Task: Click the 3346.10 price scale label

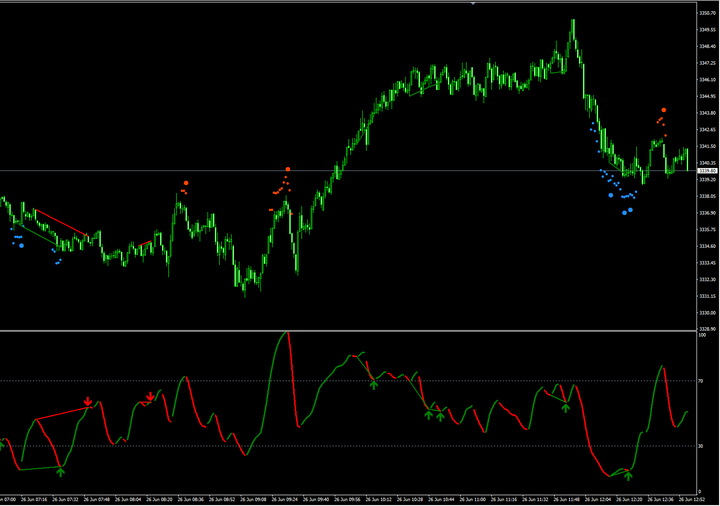Action: 705,80
